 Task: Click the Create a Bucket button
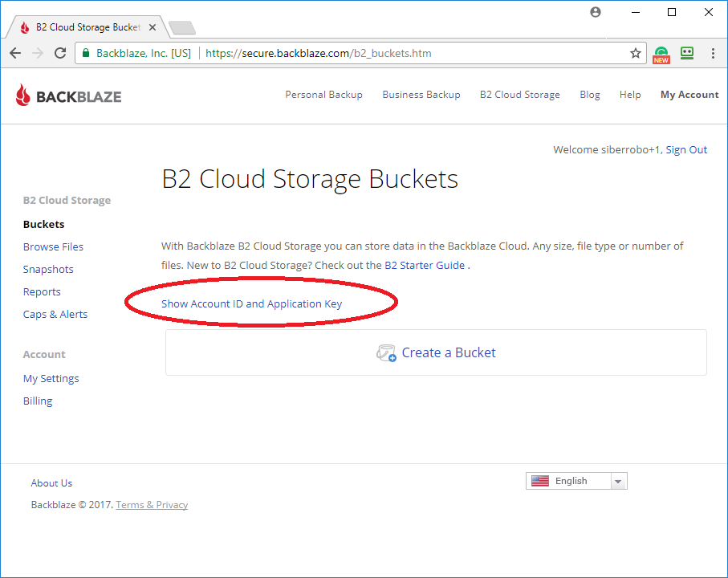[436, 353]
